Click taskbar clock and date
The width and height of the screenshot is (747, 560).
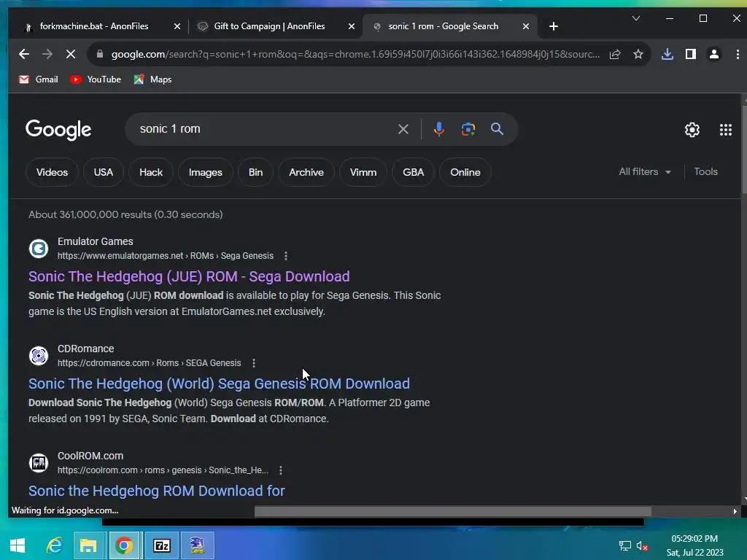(694, 545)
